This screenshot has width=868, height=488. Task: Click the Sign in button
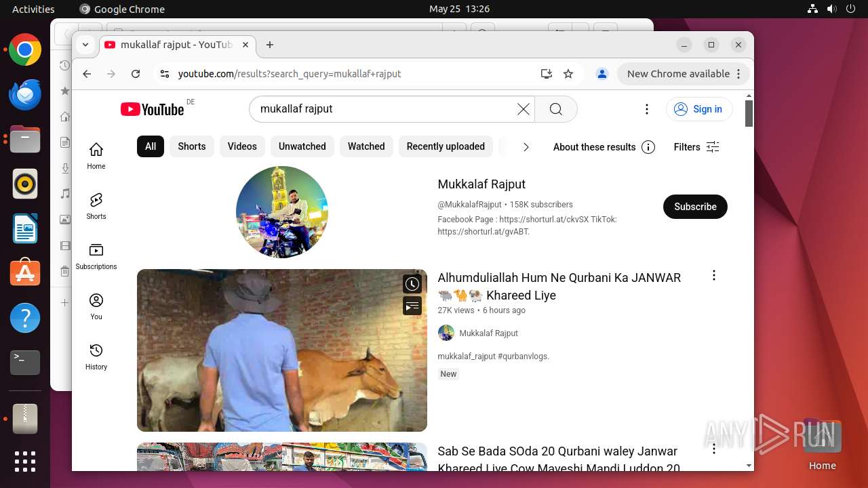click(699, 109)
